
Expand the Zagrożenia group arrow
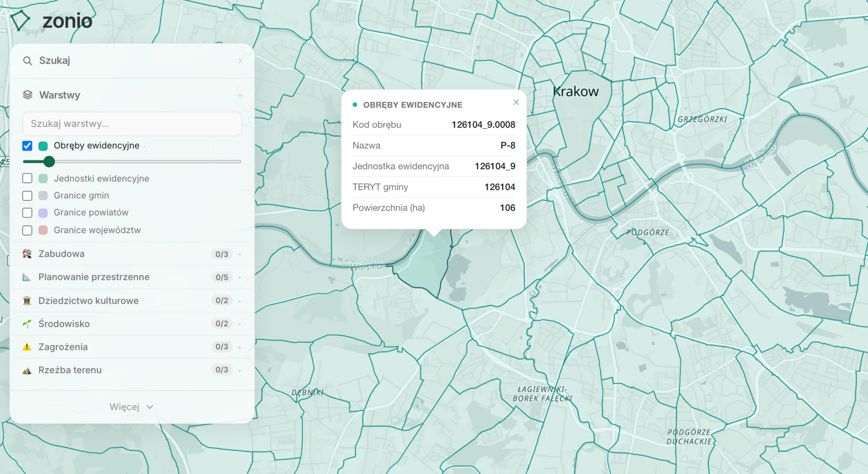coord(240,347)
